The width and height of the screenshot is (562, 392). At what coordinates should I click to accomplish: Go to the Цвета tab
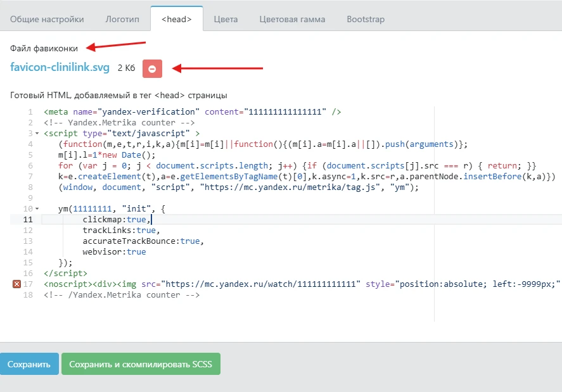[x=226, y=19]
